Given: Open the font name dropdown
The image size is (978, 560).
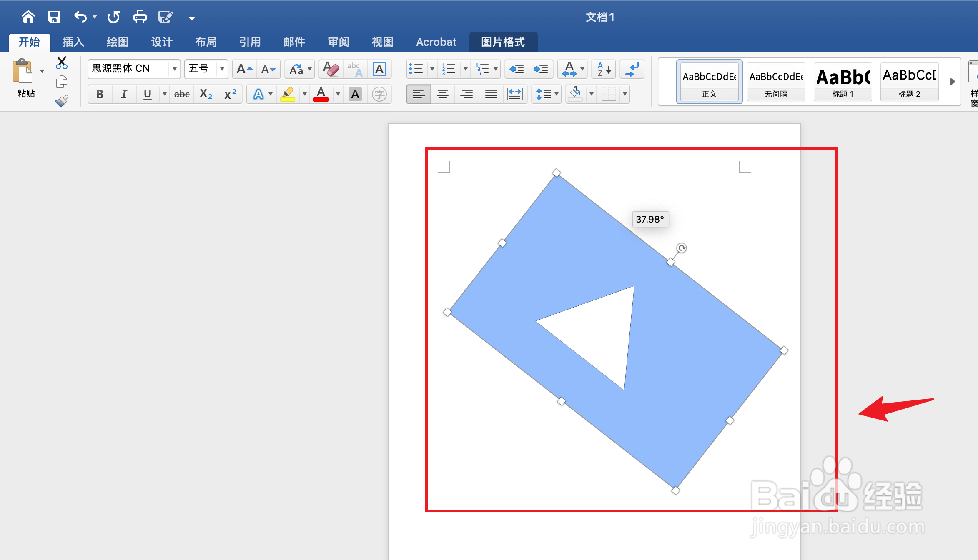Looking at the screenshot, I should [x=174, y=69].
